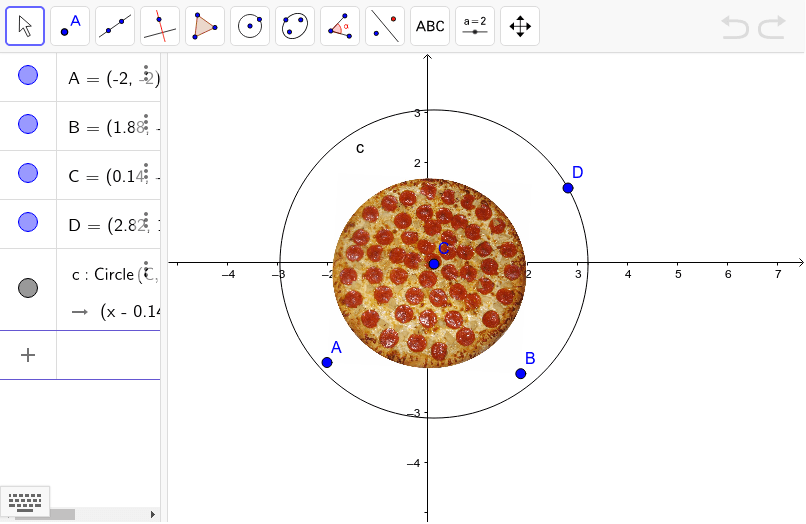This screenshot has width=806, height=524.
Task: Click the circle label 'c' in the graph
Action: 360,149
